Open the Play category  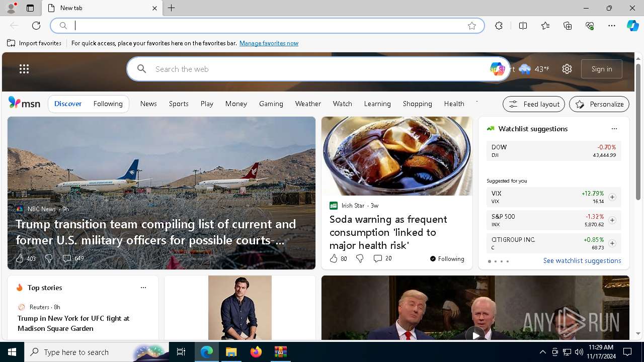click(207, 104)
